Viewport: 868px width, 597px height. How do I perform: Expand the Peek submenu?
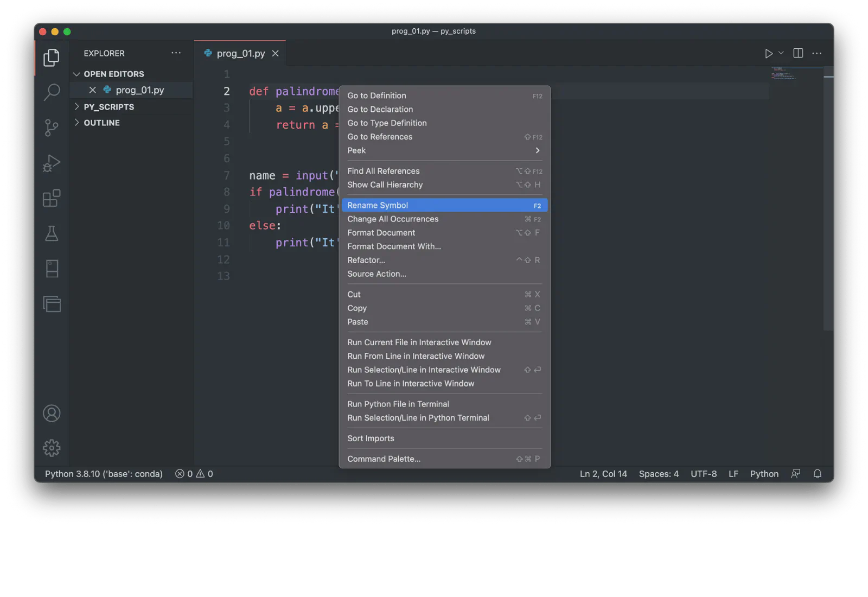[x=444, y=150]
